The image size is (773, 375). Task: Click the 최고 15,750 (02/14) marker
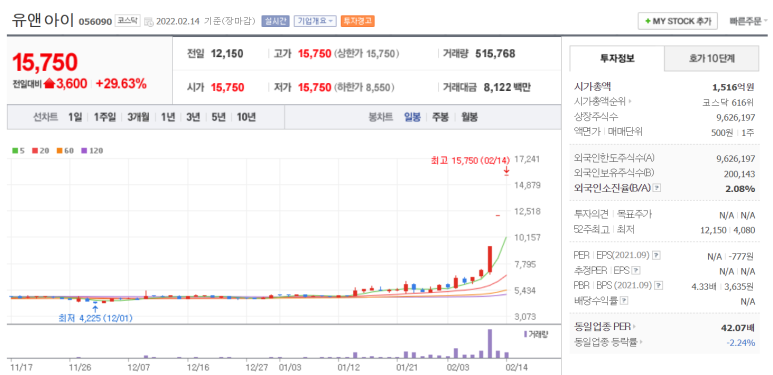(469, 161)
